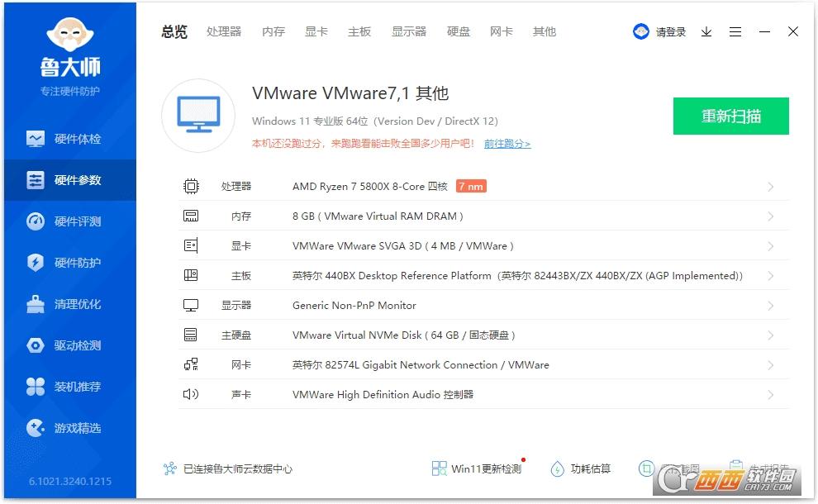818x504 pixels.
Task: Switch to the 显卡 tab
Action: tap(316, 32)
